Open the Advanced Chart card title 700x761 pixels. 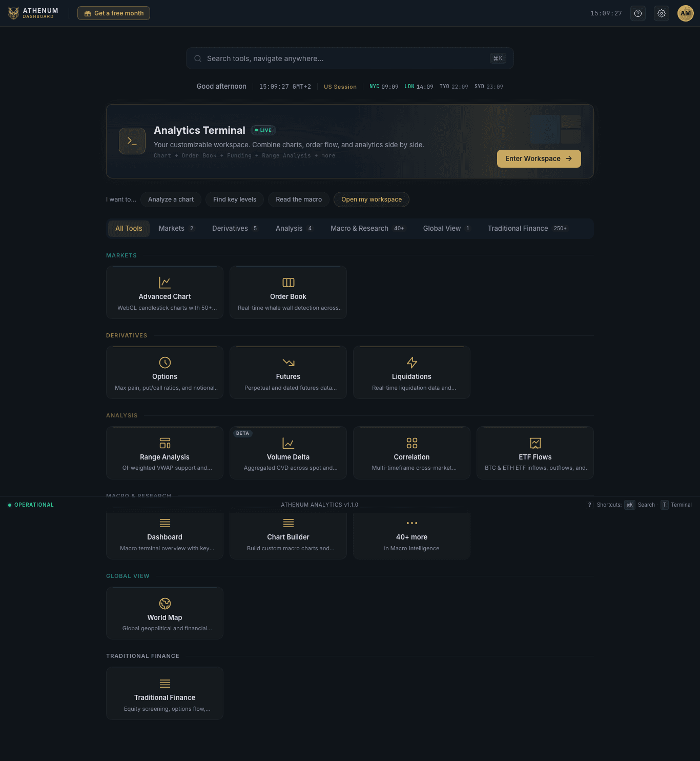click(x=165, y=296)
